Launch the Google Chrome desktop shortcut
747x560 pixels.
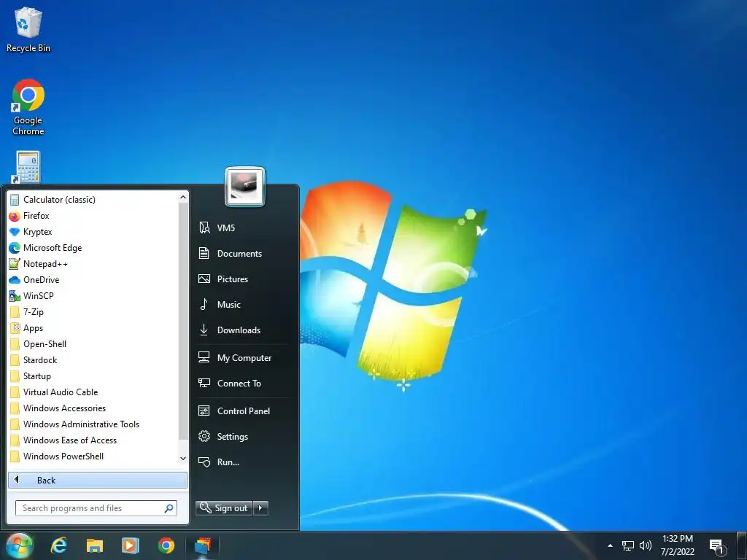(28, 107)
